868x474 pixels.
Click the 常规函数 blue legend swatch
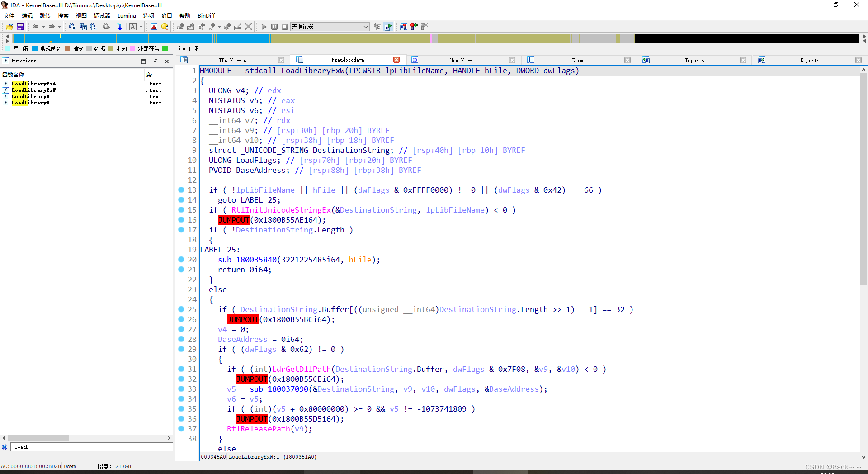click(x=35, y=48)
